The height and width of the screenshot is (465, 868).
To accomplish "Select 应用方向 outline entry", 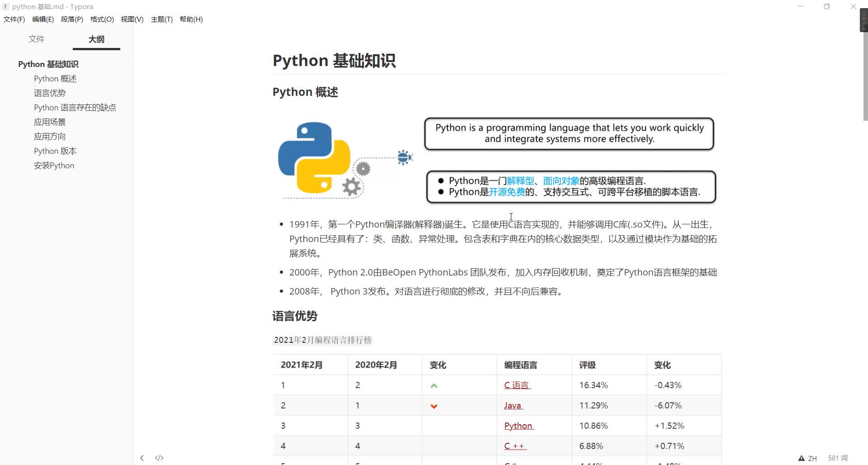I will click(x=50, y=137).
